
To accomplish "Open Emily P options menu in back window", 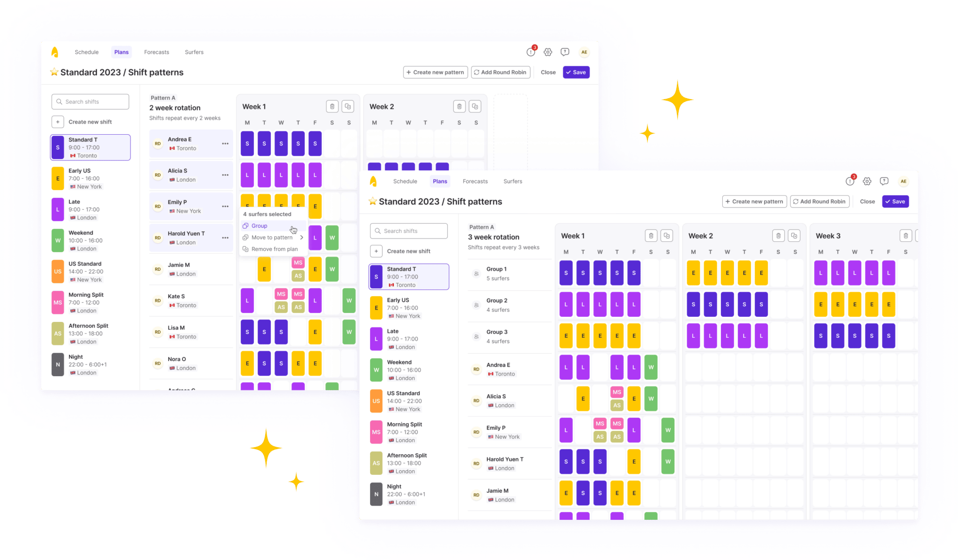I will click(x=225, y=206).
